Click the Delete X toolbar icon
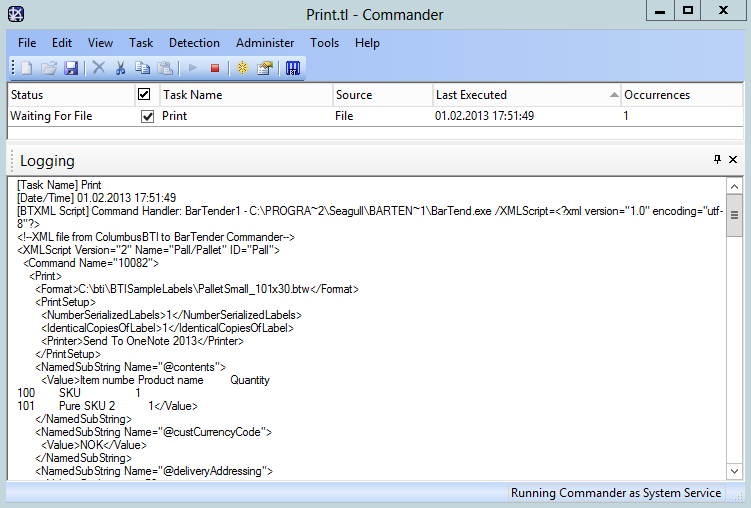This screenshot has width=751, height=508. (98, 68)
